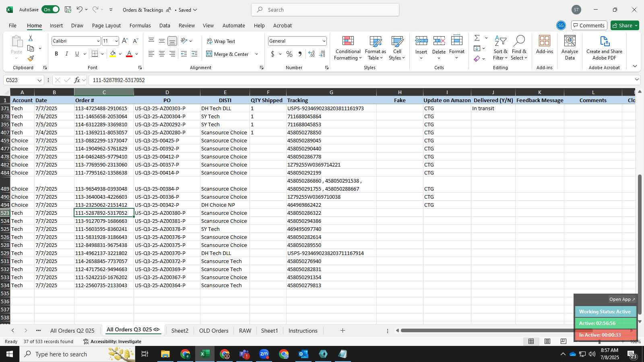Click the Cut scissors icon
The image size is (644, 362).
coord(30,38)
